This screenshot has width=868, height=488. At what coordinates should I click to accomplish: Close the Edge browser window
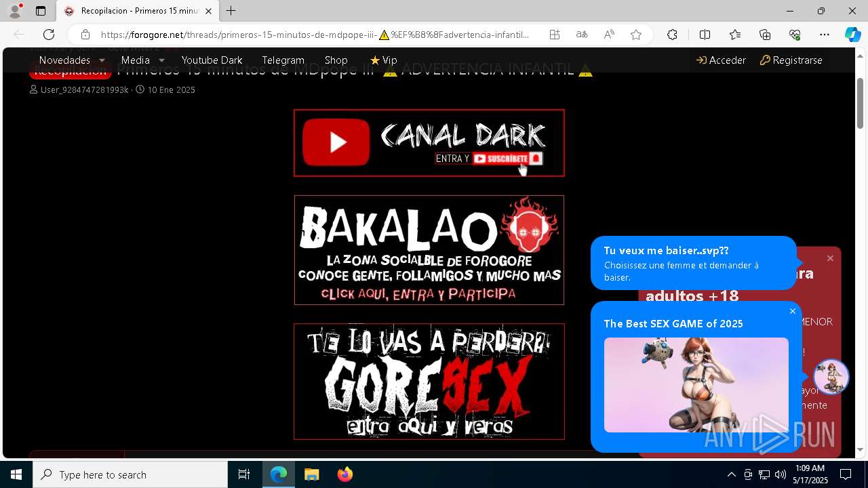click(852, 11)
